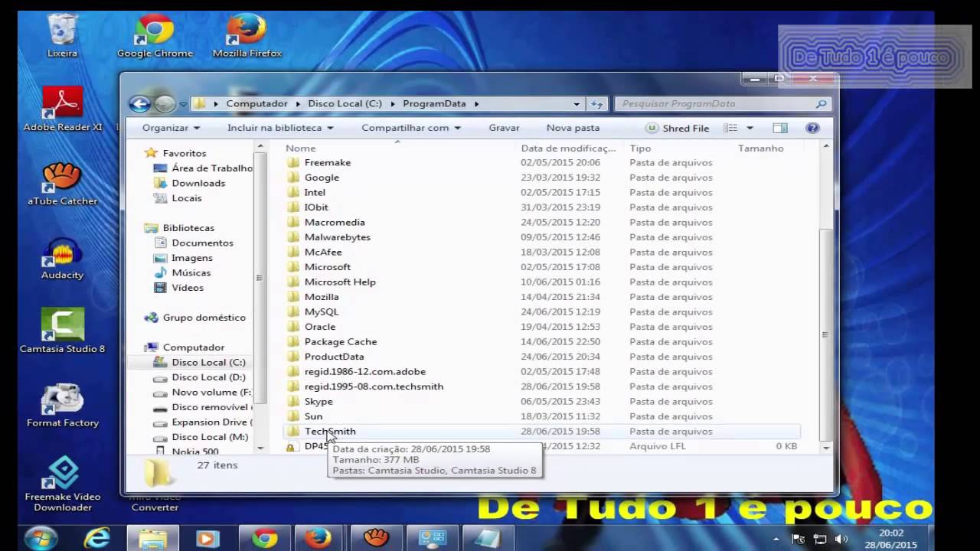Image resolution: width=980 pixels, height=551 pixels.
Task: Click the taskbar clock showing 20:02
Action: (x=890, y=532)
